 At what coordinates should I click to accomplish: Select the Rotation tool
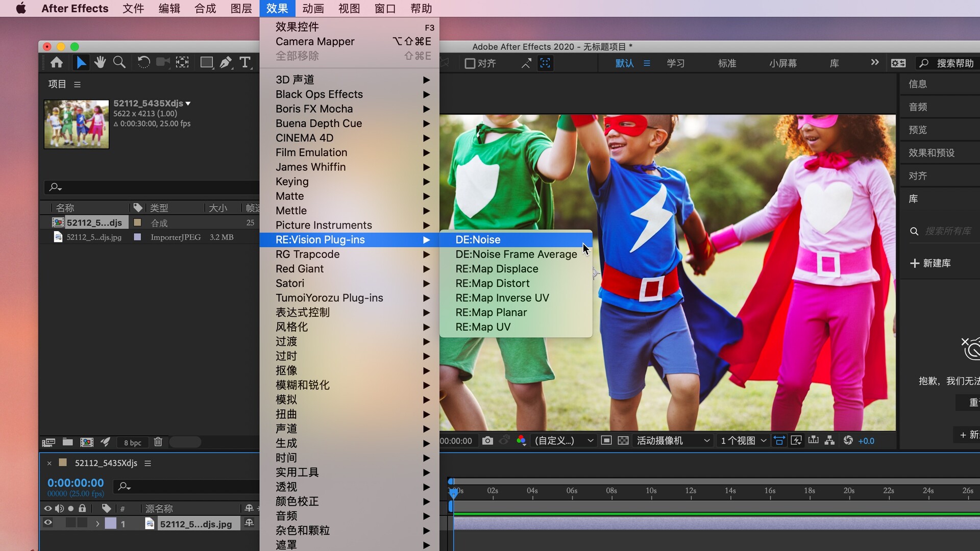(x=144, y=63)
